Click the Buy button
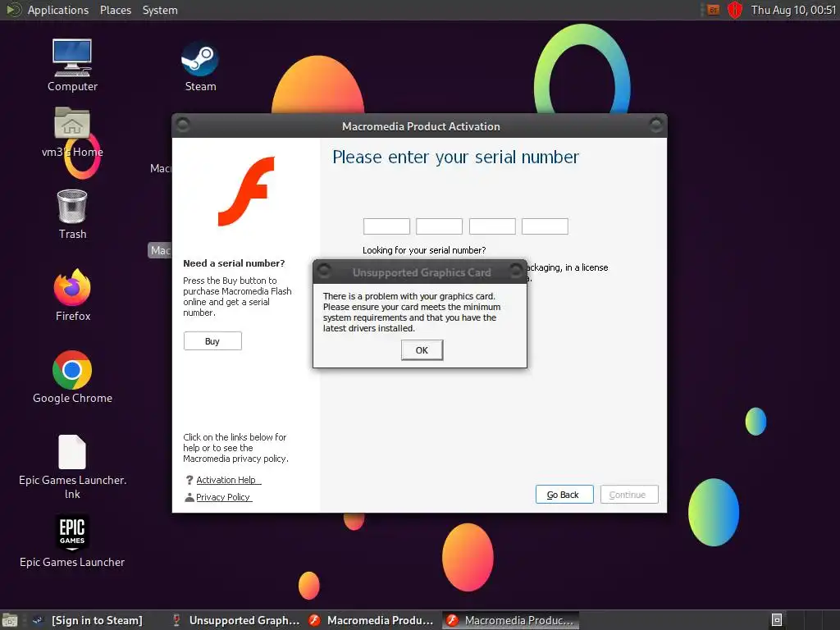This screenshot has width=840, height=630. pos(212,341)
